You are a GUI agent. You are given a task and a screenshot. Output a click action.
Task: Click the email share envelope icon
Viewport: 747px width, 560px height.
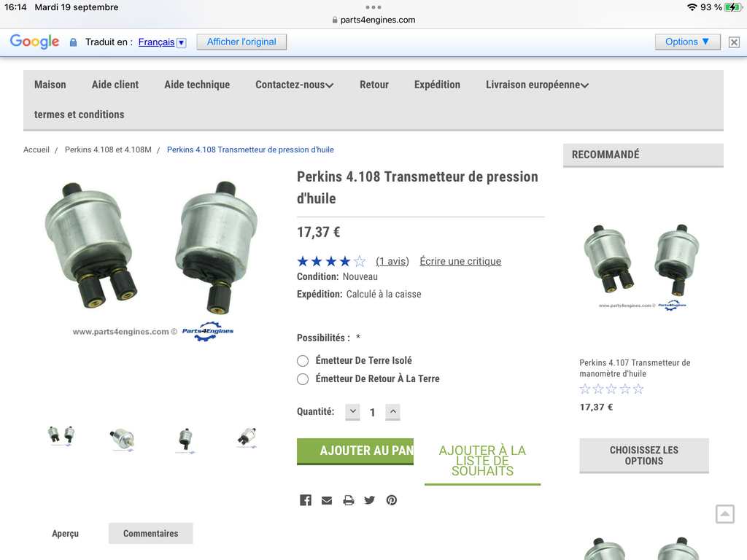[x=327, y=500]
